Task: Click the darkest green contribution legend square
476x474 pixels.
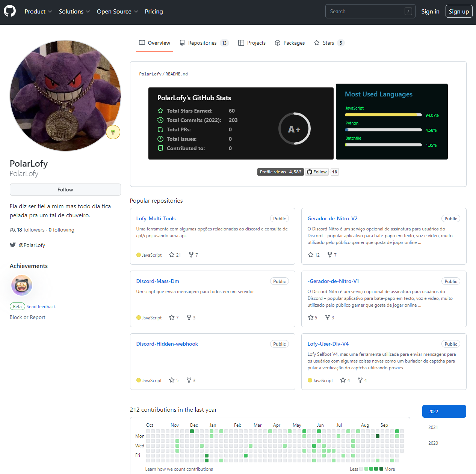Action: (381, 469)
